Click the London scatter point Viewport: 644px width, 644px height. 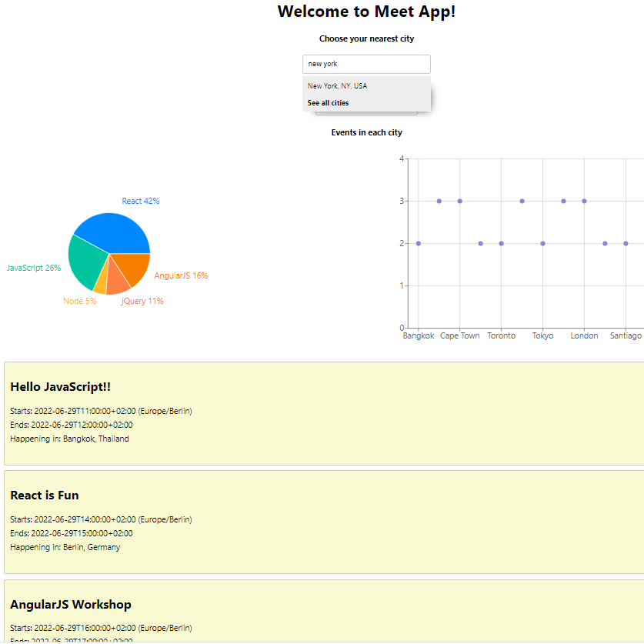click(x=585, y=202)
